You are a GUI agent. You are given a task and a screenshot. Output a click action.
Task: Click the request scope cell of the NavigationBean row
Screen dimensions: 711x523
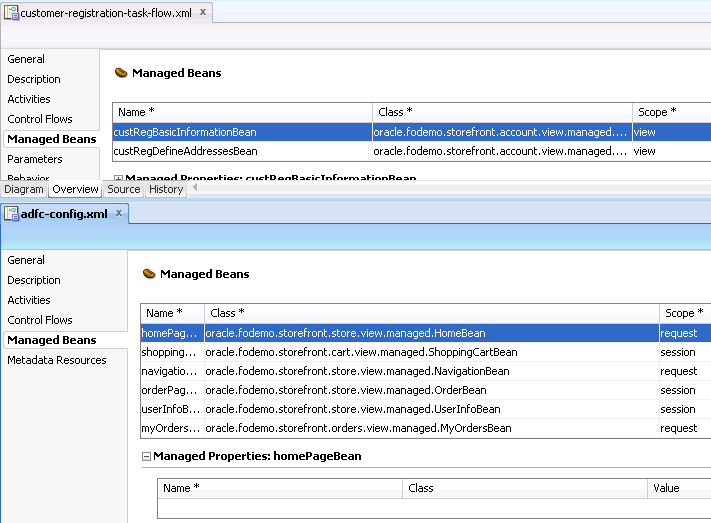point(685,371)
